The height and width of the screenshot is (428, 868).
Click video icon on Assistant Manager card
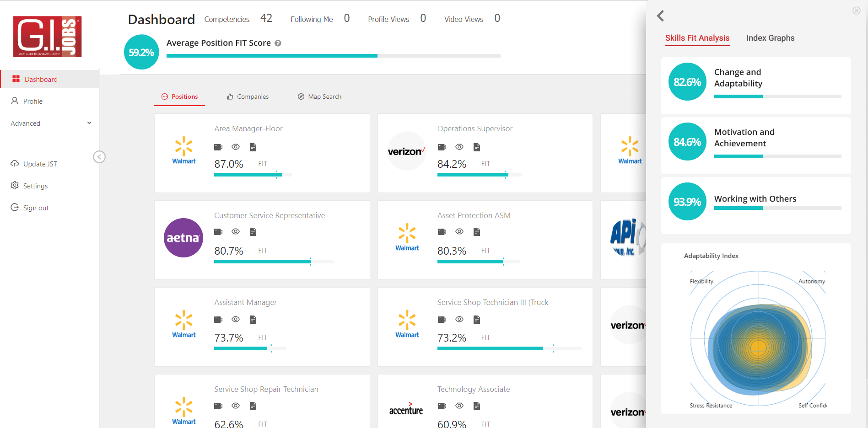pos(218,320)
